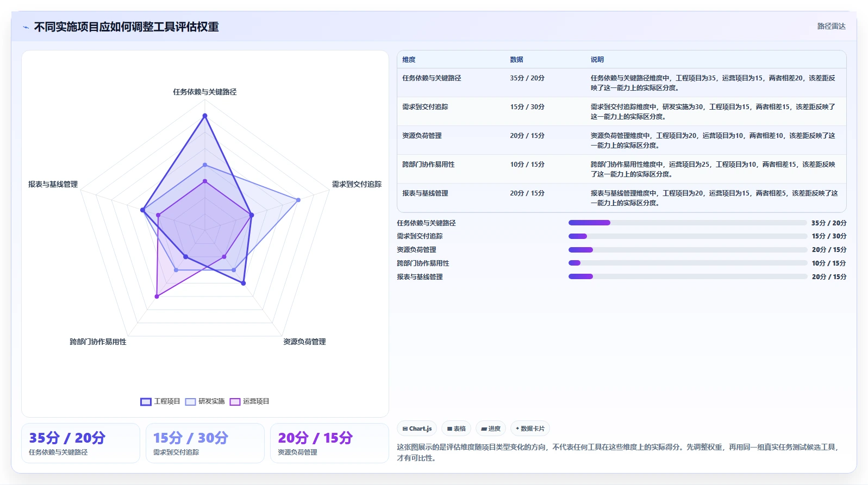Select 需求到交付追踪 table row cell
868x485 pixels.
(425, 107)
